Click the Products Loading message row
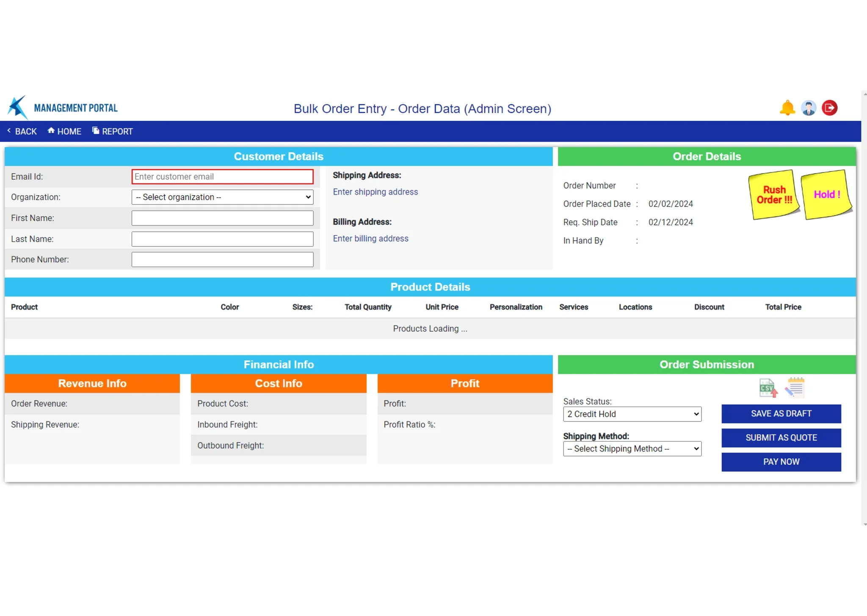The width and height of the screenshot is (867, 616). (430, 329)
